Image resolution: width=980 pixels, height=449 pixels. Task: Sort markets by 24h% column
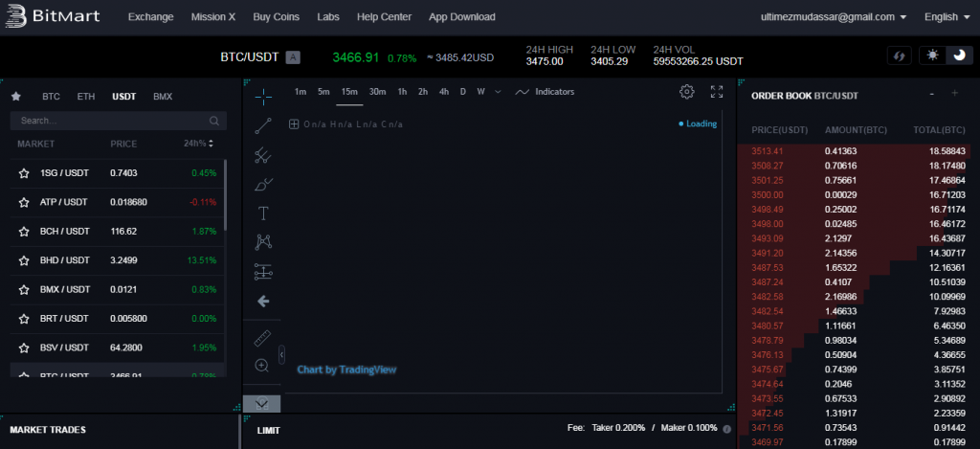click(x=199, y=144)
